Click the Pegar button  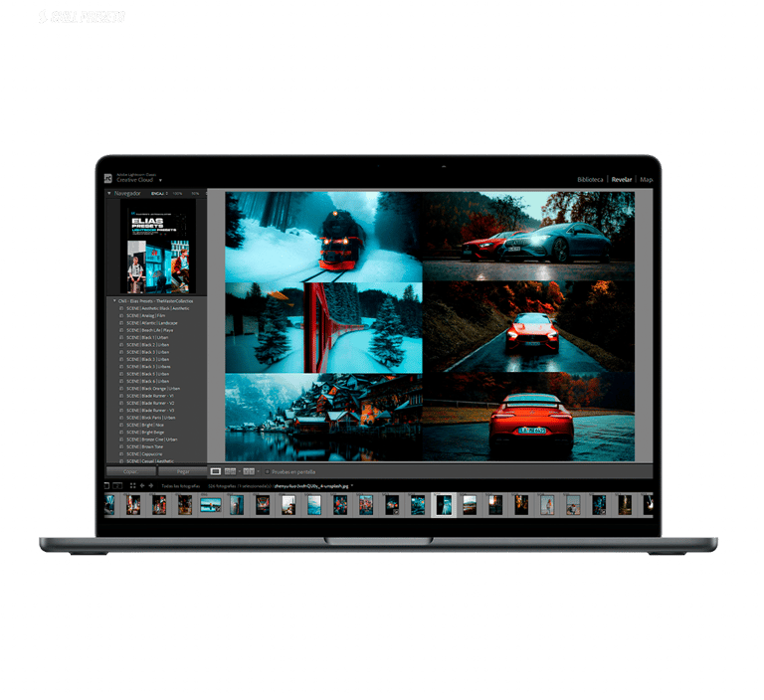point(183,472)
